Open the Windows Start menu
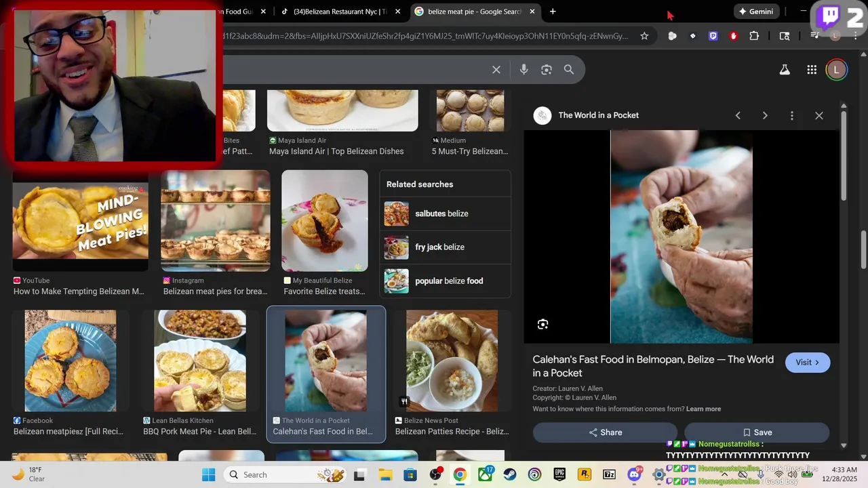This screenshot has width=868, height=488. coord(208,474)
